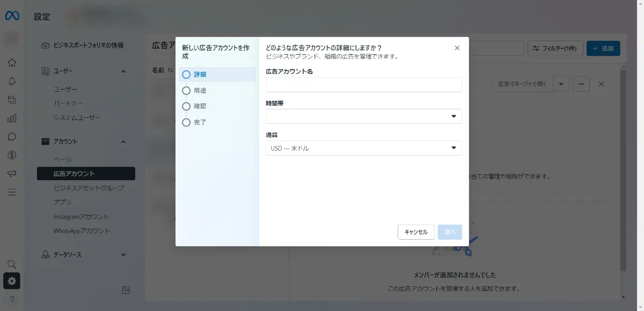Open the 時間帯 timezone dropdown
644x311 pixels.
(364, 116)
